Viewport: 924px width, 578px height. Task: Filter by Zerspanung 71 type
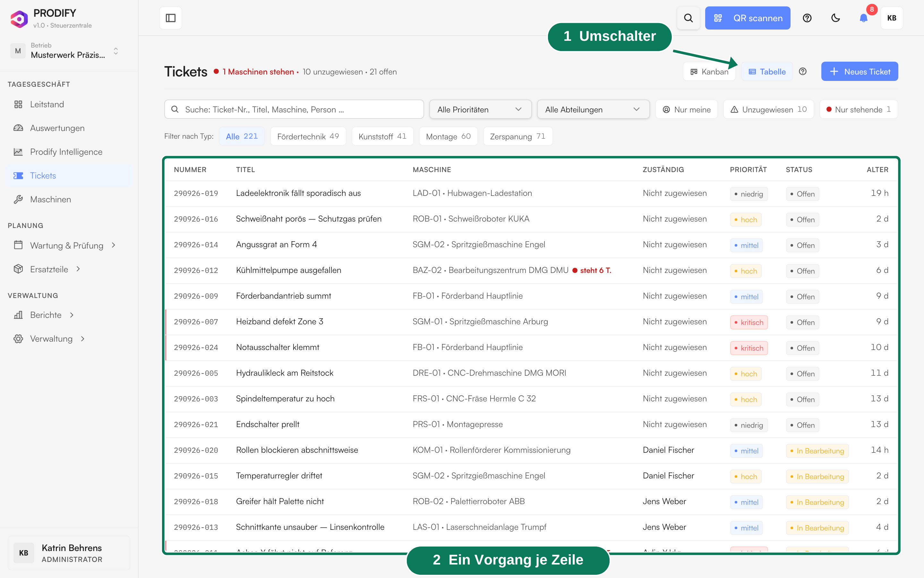click(x=518, y=136)
